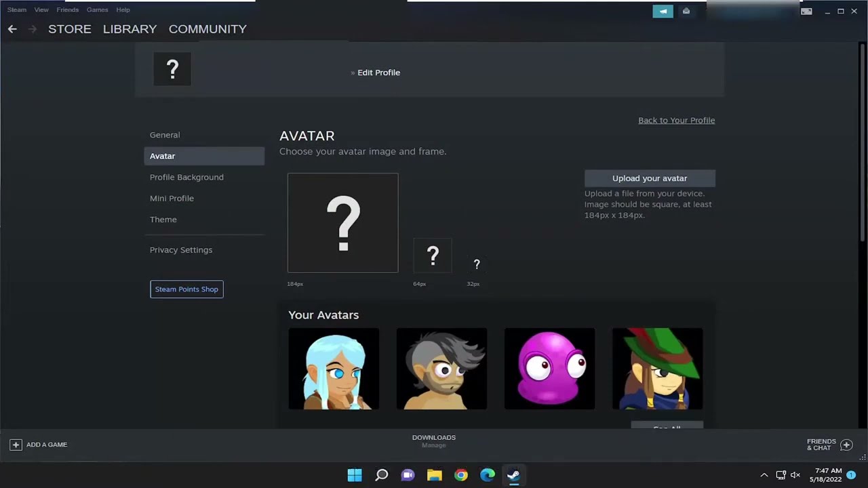Open the Games menu
The width and height of the screenshot is (868, 488).
pyautogui.click(x=97, y=10)
